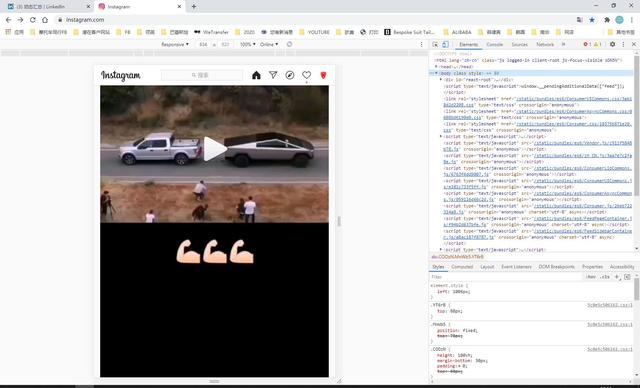Viewport: 640px width, 388px height.
Task: Click the Styles Filter input
Action: (506, 277)
